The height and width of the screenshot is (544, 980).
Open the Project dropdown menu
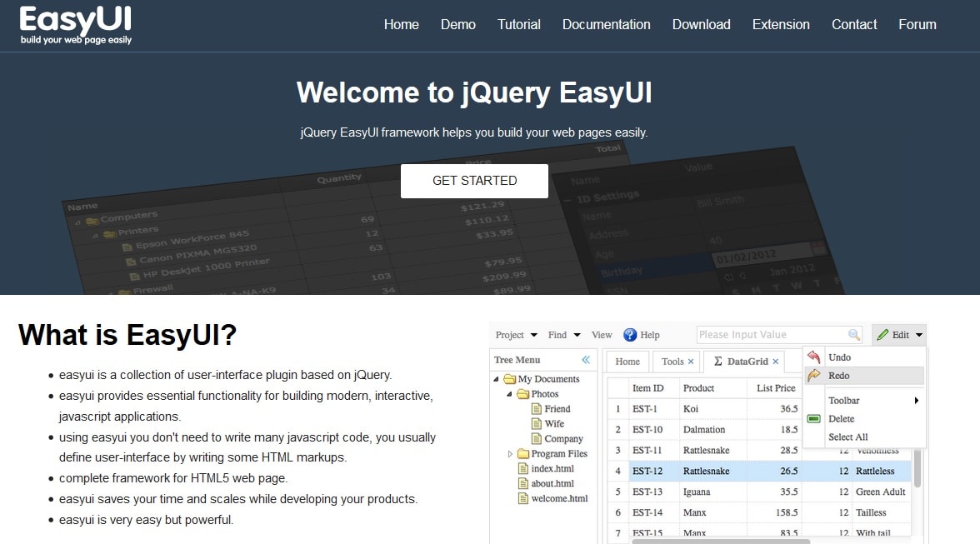point(517,335)
